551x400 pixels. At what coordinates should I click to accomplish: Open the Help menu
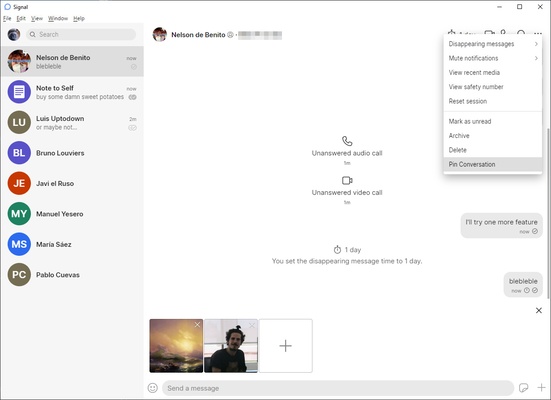79,18
